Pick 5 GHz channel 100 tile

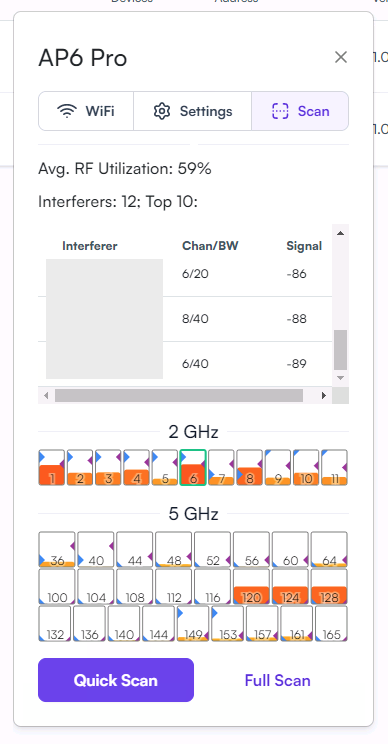coord(57,586)
